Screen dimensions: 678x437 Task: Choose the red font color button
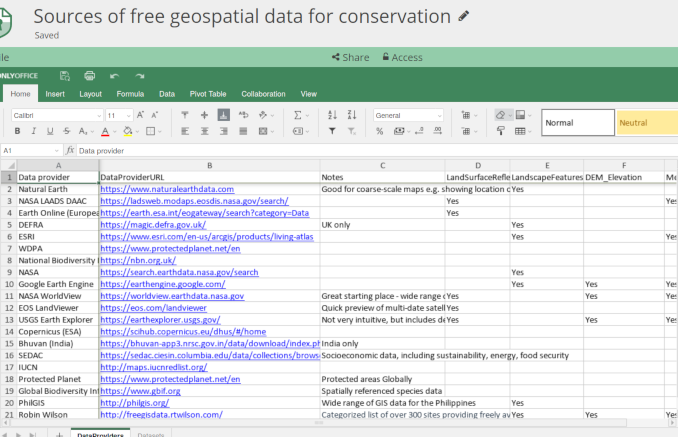(x=105, y=131)
